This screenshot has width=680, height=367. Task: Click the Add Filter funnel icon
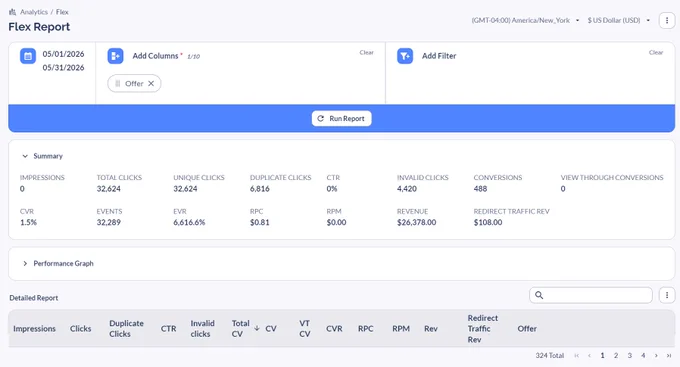[x=405, y=56]
